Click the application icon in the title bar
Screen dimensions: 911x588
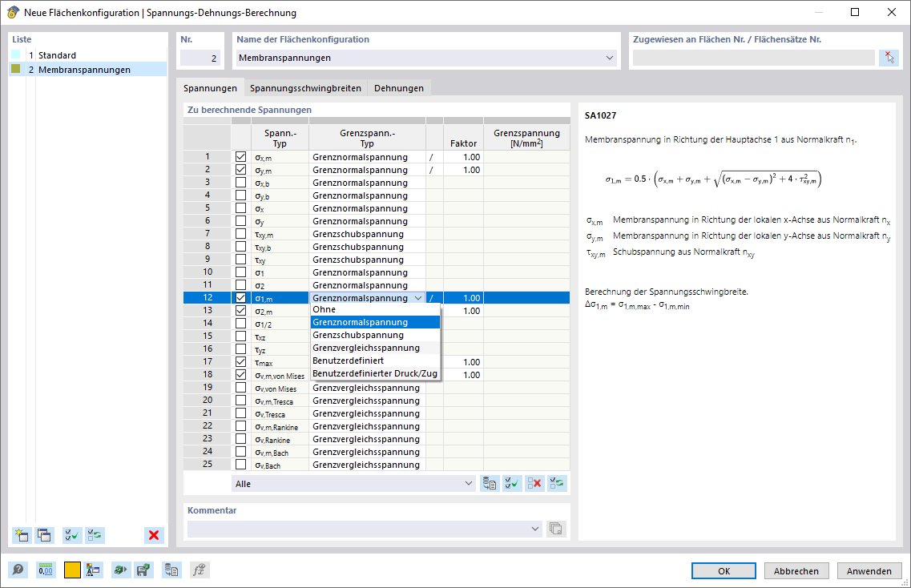tap(13, 12)
